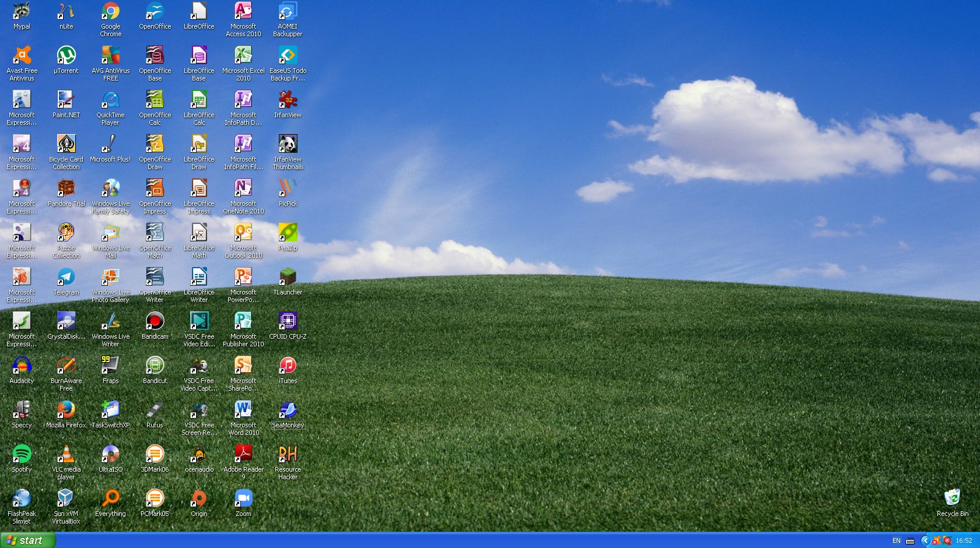This screenshot has width=980, height=548.
Task: Open the Zoom desktop shortcut
Action: coord(243,499)
